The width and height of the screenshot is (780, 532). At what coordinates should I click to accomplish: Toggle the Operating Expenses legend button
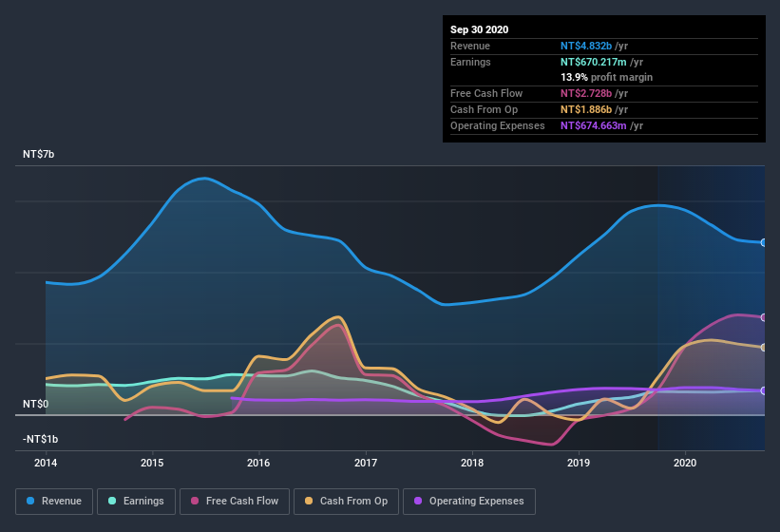(469, 501)
